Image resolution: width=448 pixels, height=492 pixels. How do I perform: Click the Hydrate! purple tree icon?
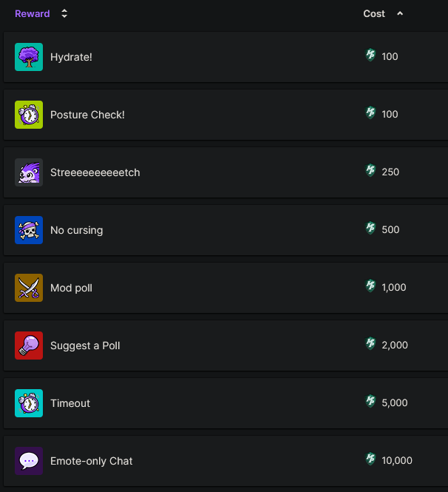29,57
